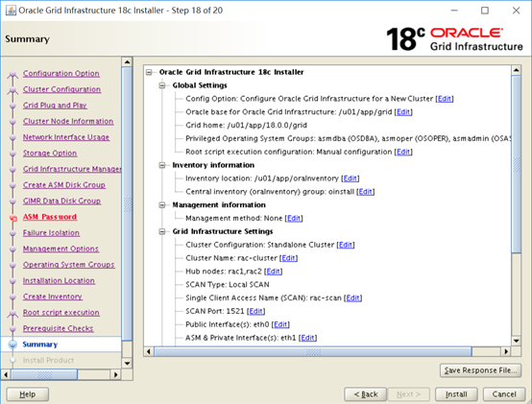Edit the SCAN Port 1521
This screenshot has height=404, width=532.
[255, 311]
